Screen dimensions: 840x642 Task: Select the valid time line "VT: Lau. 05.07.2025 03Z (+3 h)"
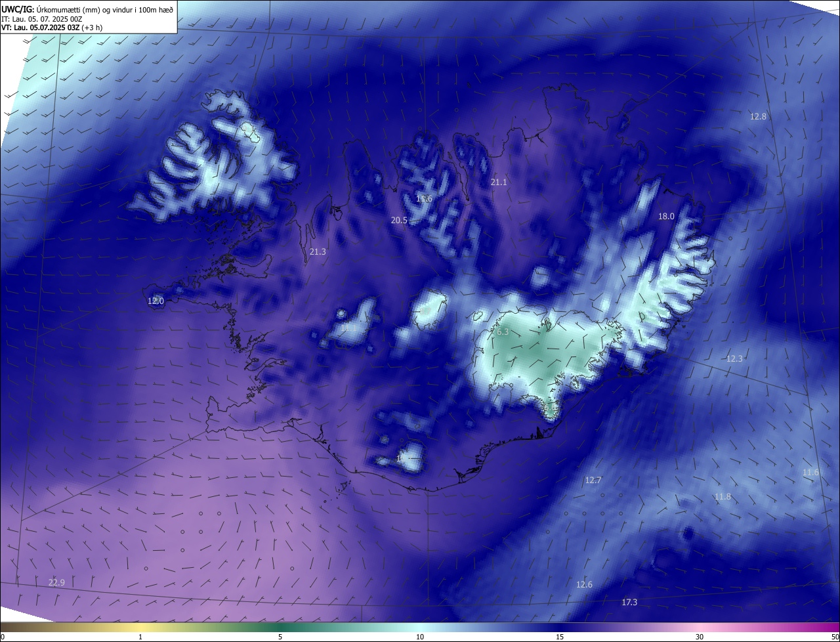tap(52, 28)
